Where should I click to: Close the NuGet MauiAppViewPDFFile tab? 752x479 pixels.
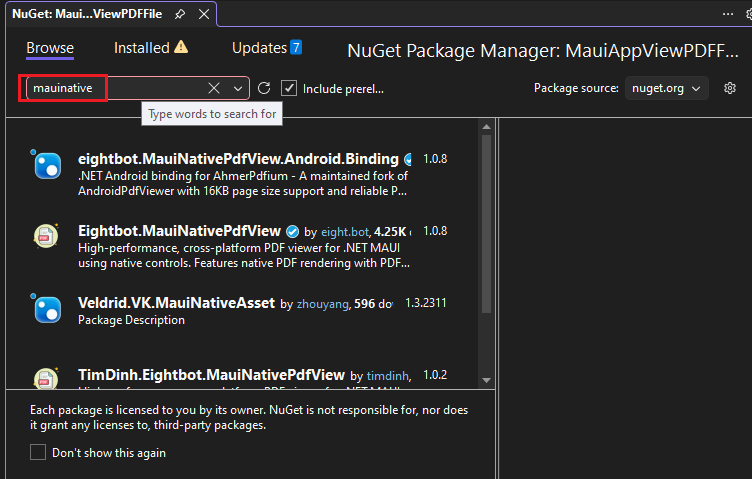(204, 14)
